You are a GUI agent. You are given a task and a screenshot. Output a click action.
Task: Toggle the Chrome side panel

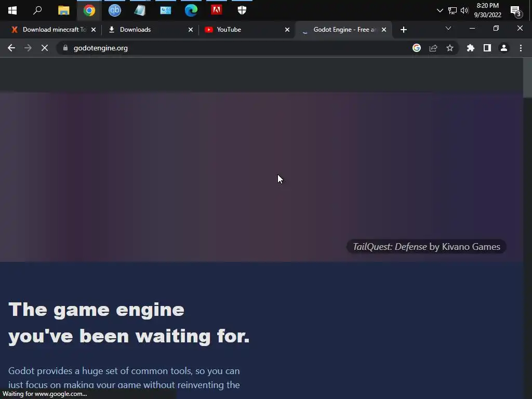pos(487,48)
